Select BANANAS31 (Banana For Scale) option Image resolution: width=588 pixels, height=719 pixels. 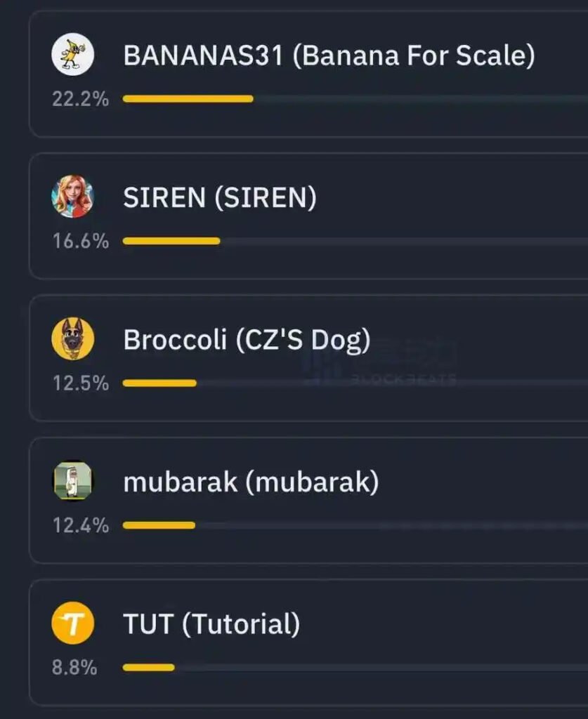(329, 55)
